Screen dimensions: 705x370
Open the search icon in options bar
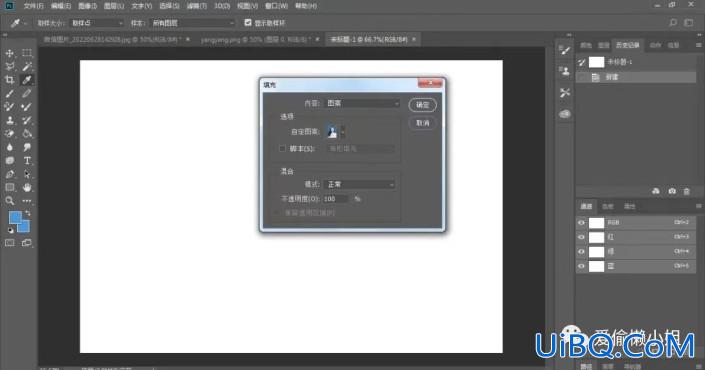click(x=673, y=22)
